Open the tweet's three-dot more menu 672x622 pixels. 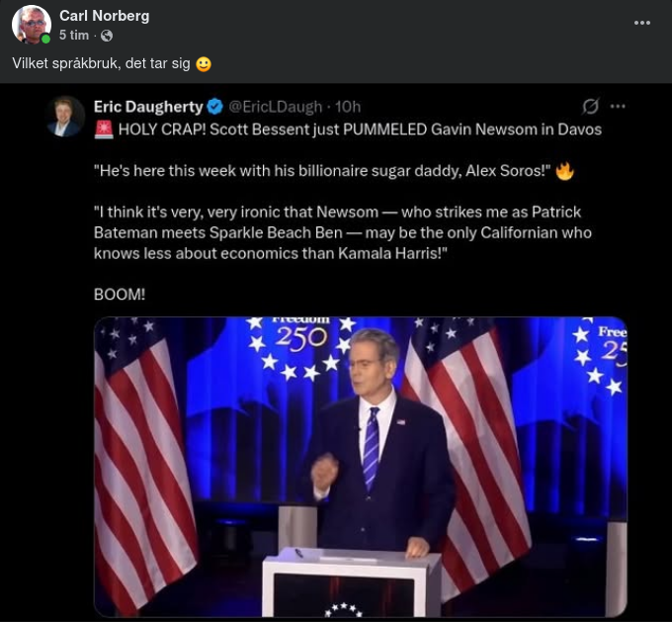click(618, 107)
